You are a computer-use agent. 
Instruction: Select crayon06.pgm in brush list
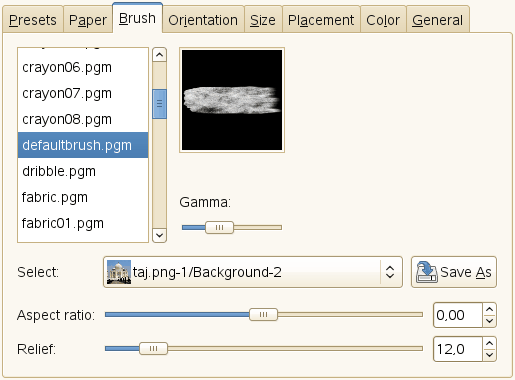coord(83,67)
